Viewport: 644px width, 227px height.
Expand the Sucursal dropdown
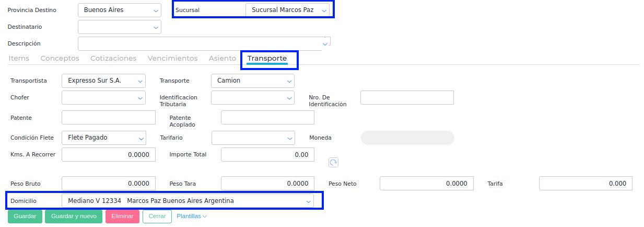point(288,10)
